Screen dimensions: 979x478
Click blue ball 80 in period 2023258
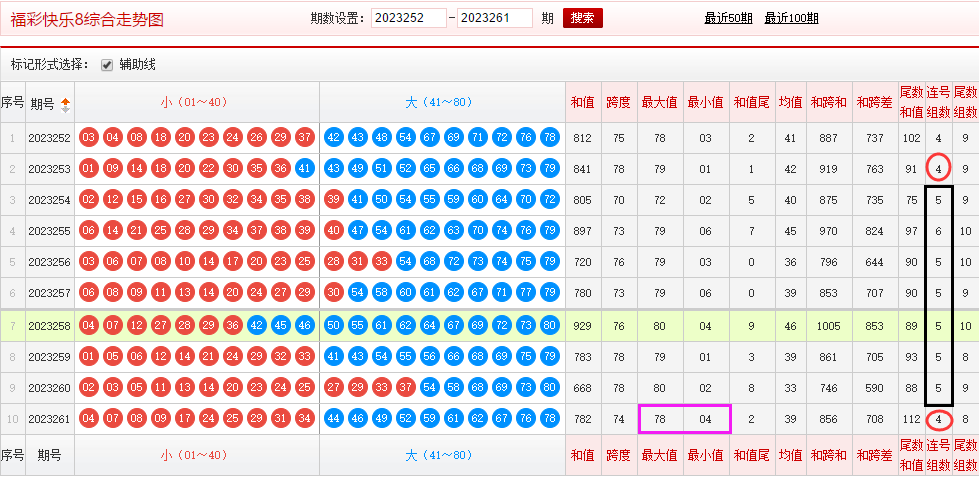pos(549,326)
